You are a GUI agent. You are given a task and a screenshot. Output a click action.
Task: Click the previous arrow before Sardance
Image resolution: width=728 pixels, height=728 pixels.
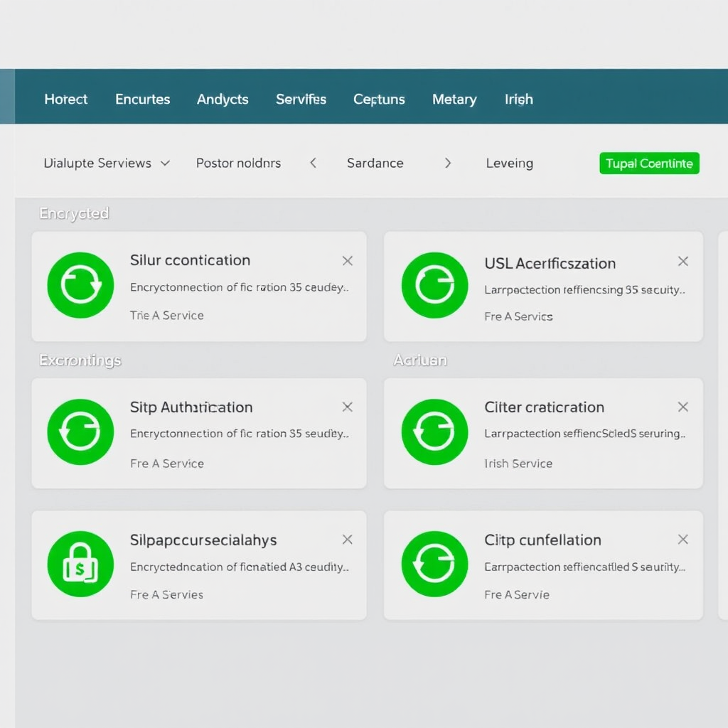point(314,163)
